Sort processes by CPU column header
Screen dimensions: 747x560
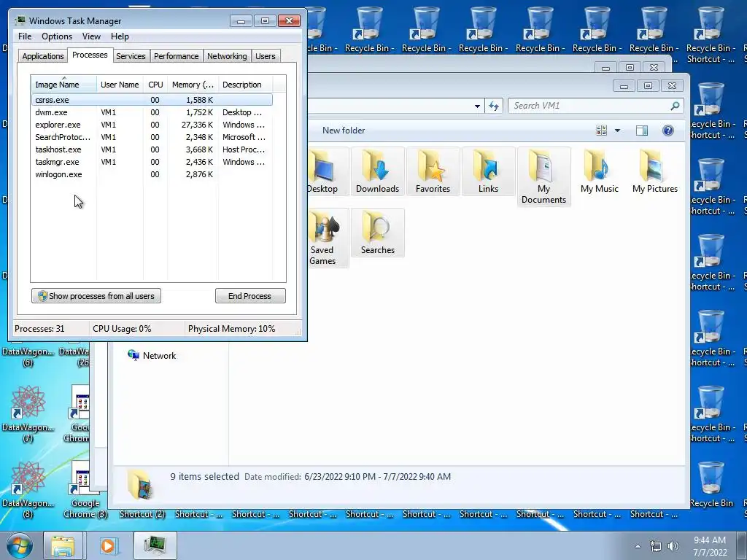point(155,85)
